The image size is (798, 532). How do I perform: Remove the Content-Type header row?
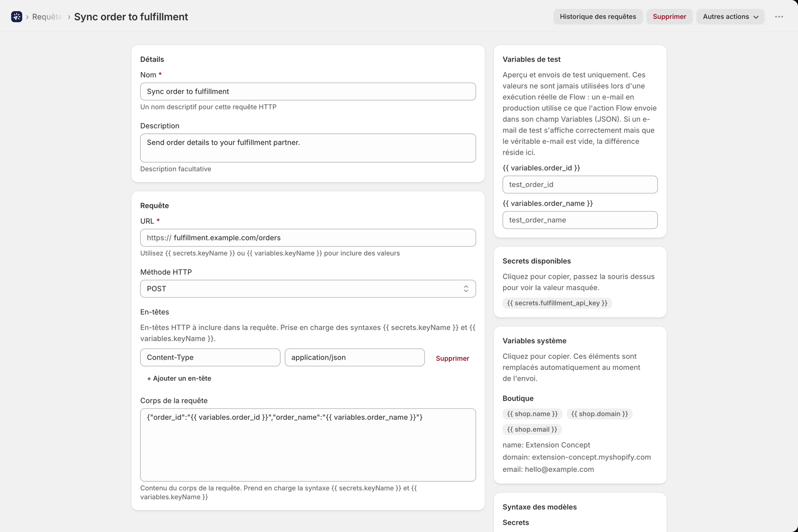coord(452,358)
